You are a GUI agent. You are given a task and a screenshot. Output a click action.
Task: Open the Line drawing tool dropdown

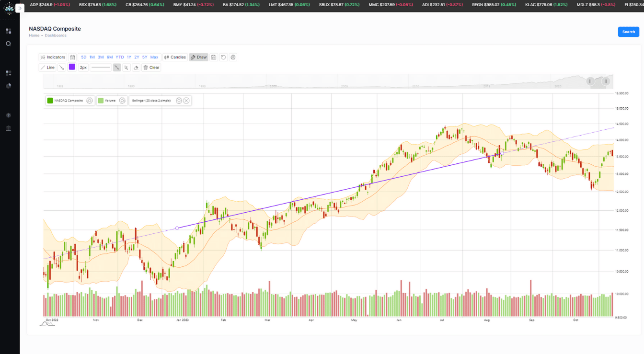coord(47,68)
